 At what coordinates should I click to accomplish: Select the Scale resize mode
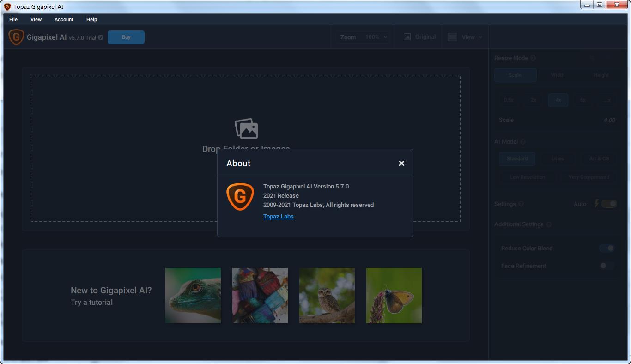(x=515, y=75)
